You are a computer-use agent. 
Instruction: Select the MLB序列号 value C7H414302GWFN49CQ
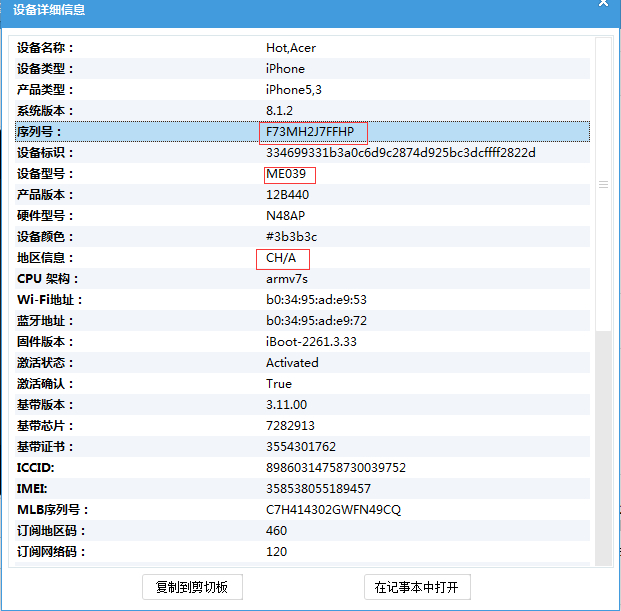[333, 510]
